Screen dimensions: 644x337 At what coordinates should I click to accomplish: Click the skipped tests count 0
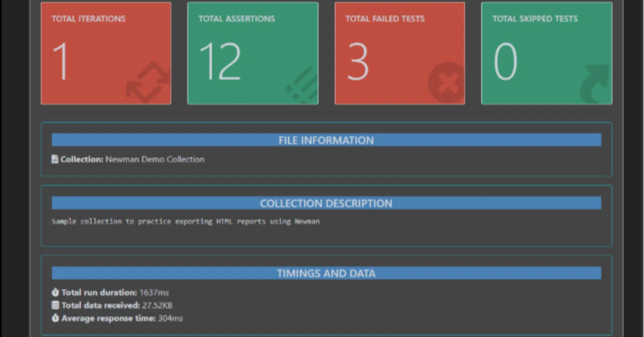coord(505,61)
